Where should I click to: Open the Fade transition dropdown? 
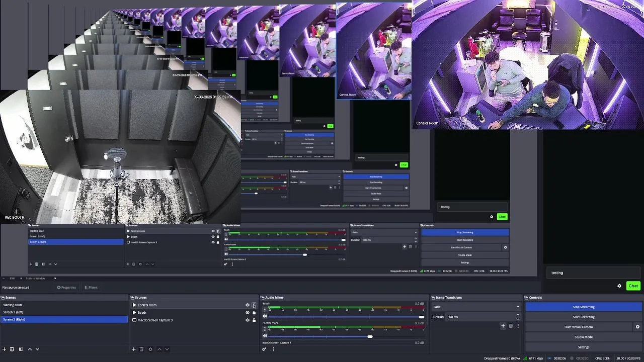coord(476,307)
